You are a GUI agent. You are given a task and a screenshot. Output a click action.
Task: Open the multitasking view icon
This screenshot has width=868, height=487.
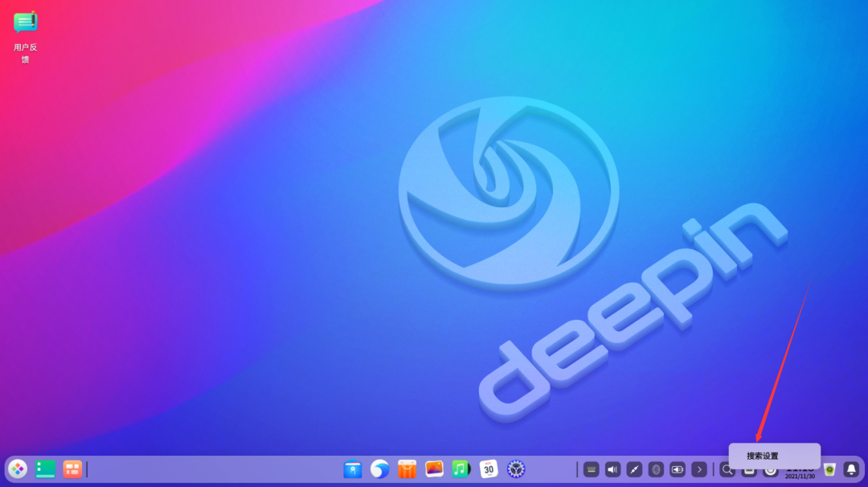72,469
